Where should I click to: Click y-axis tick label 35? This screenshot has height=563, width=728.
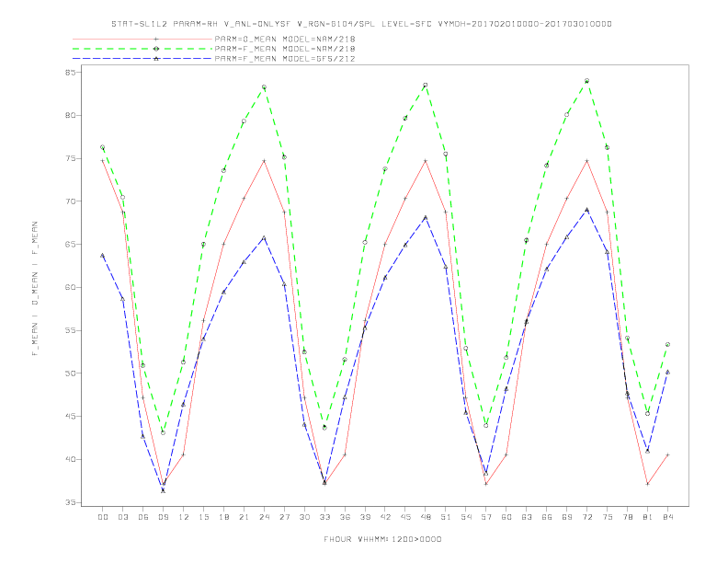70,502
